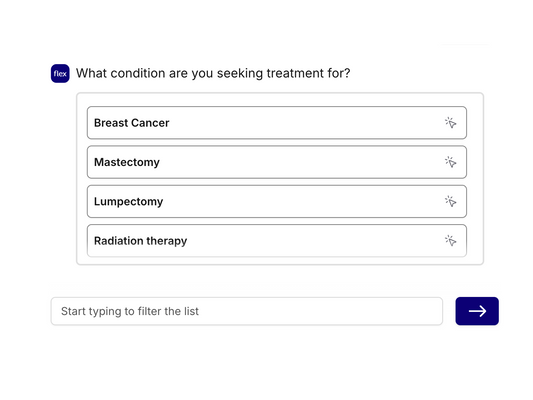Select Radiation therapy as the condition
The height and width of the screenshot is (400, 533).
click(277, 241)
